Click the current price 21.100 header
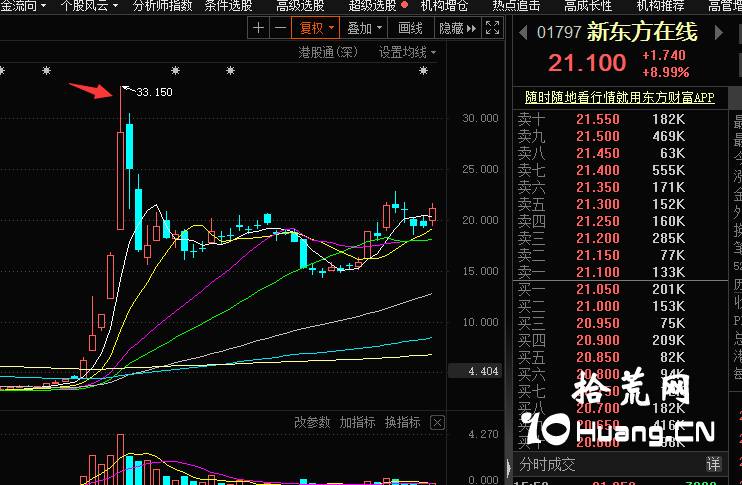The image size is (742, 485). (587, 63)
